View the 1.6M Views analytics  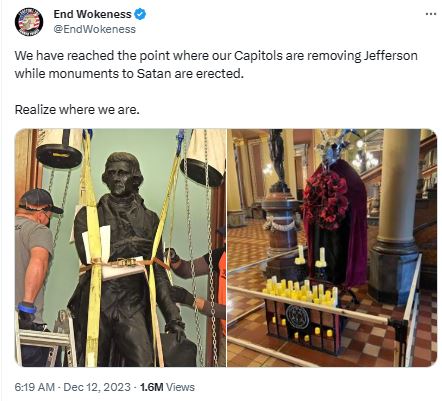(167, 387)
